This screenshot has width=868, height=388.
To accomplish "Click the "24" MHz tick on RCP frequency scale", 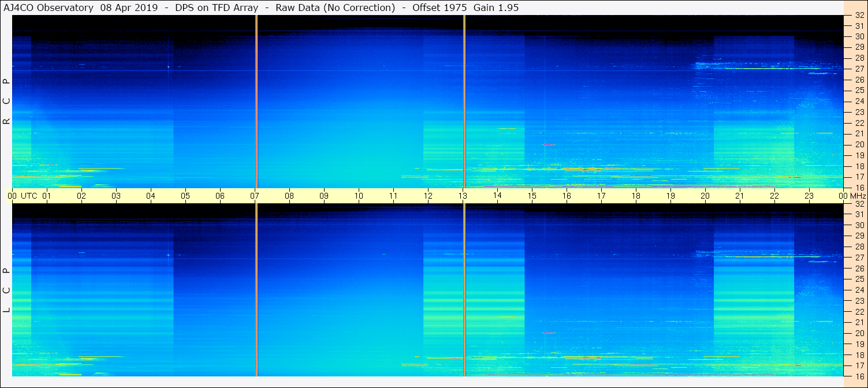I will click(x=859, y=101).
